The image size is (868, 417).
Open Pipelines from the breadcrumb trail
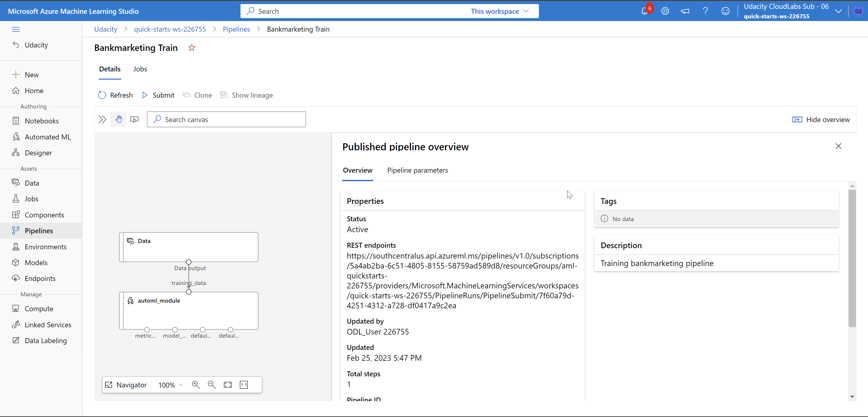236,29
